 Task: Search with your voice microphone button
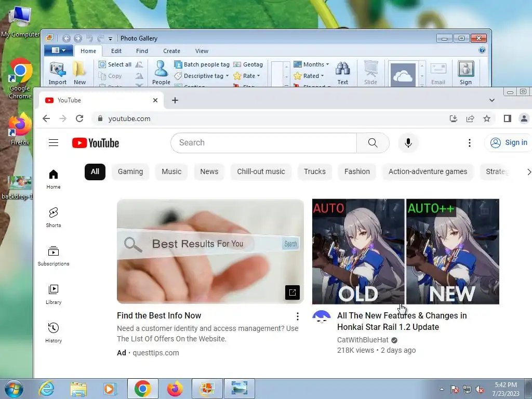coord(408,143)
